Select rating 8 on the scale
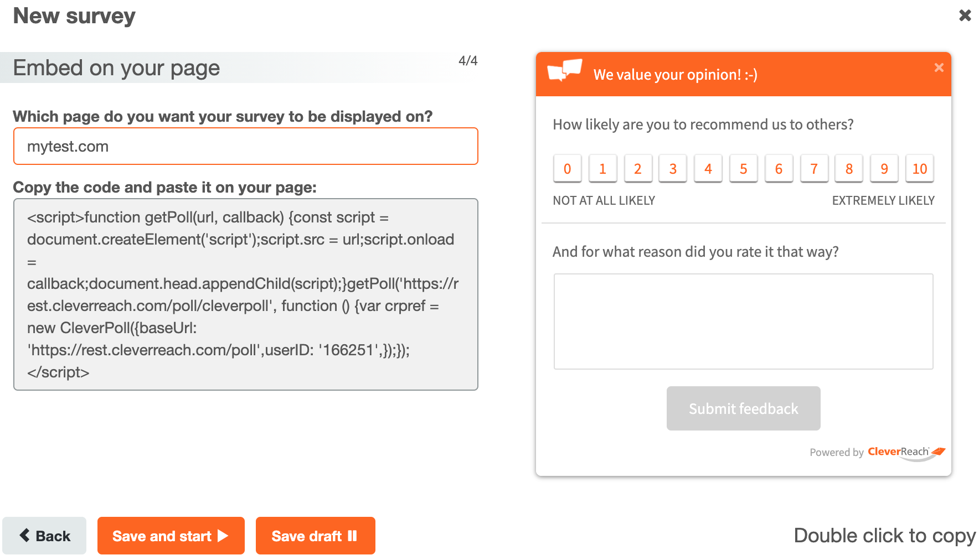This screenshot has height=560, width=979. (849, 169)
